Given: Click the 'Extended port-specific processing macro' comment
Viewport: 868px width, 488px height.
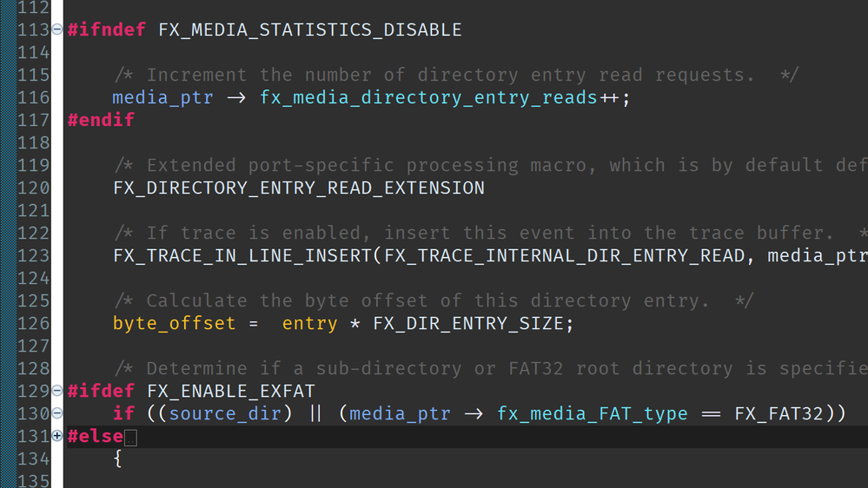Looking at the screenshot, I should point(490,165).
